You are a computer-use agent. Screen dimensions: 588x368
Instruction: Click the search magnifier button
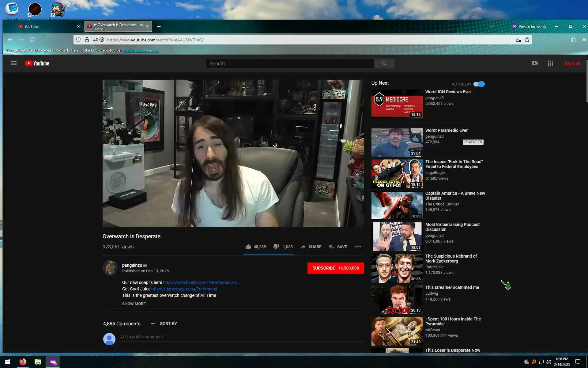click(x=384, y=63)
